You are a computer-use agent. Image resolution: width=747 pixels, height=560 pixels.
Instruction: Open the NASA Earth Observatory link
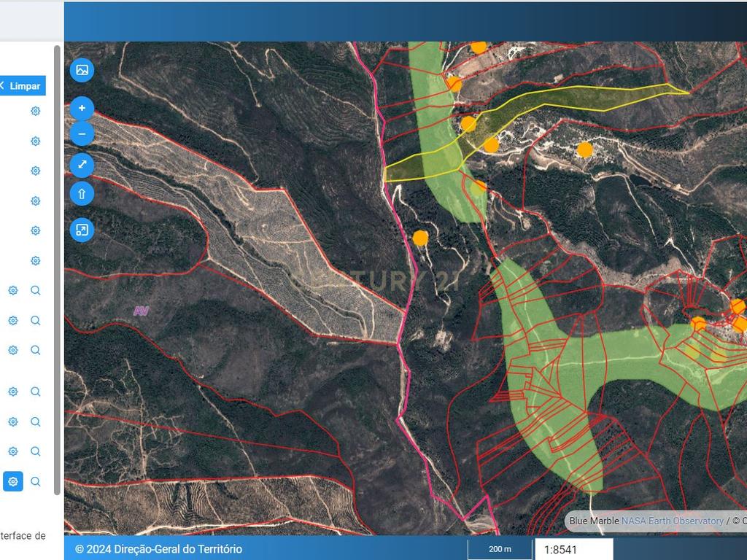pos(672,521)
